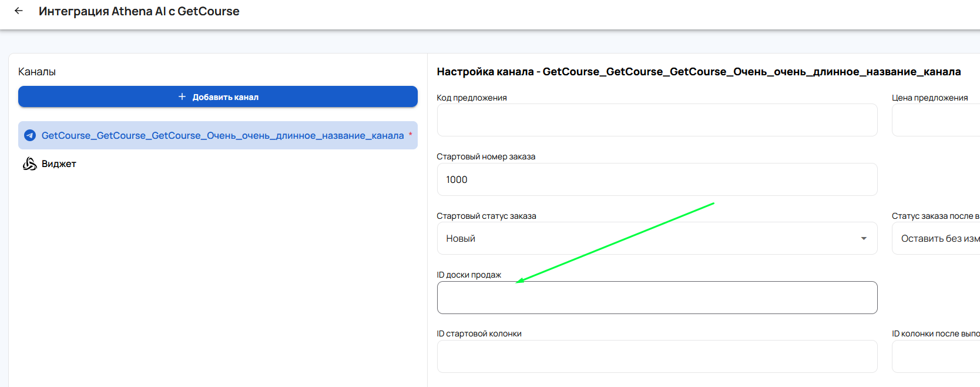The height and width of the screenshot is (387, 980).
Task: Go back using the left arrow icon
Action: click(19, 11)
